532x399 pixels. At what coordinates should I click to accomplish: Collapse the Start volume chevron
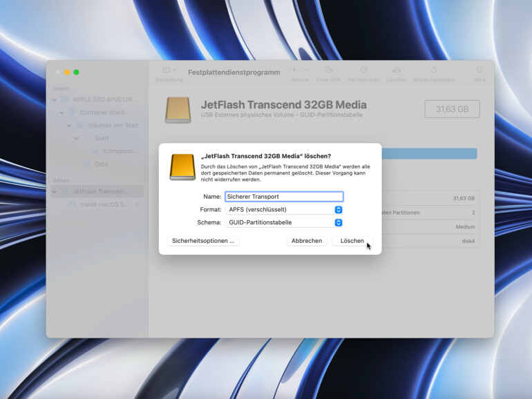tap(77, 138)
